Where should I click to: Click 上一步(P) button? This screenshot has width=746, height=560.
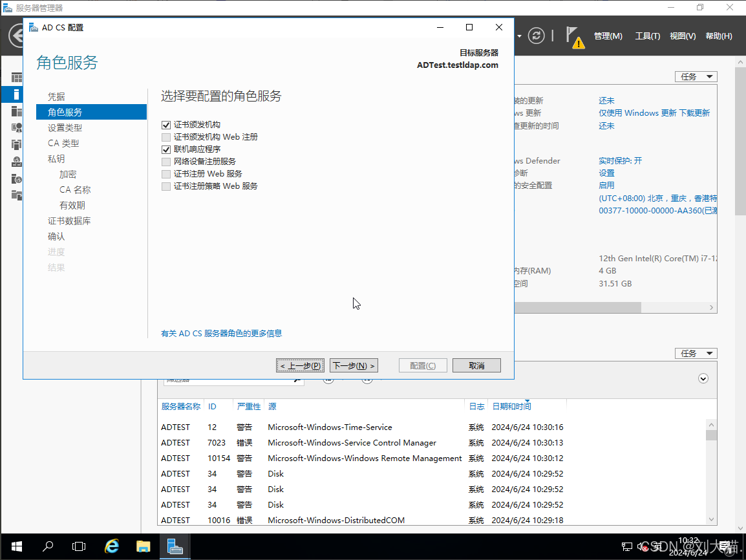[300, 365]
